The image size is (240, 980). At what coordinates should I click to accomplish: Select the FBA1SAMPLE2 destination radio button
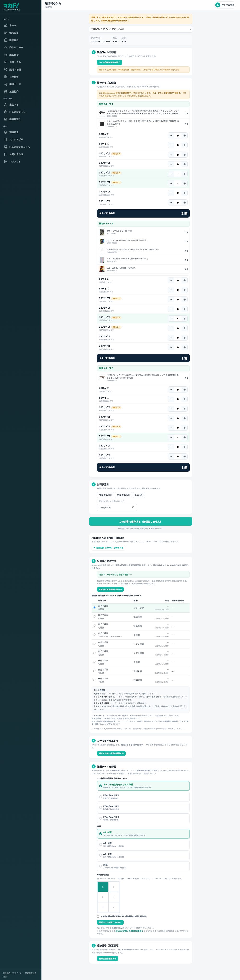point(100,807)
